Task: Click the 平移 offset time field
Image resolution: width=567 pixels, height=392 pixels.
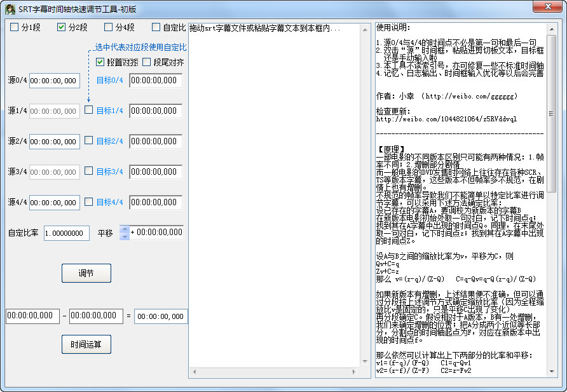Action: (x=156, y=233)
